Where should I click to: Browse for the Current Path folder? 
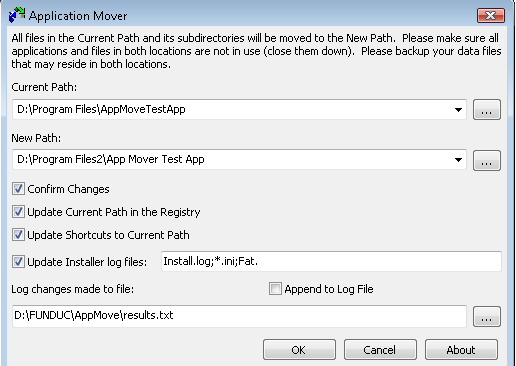487,109
